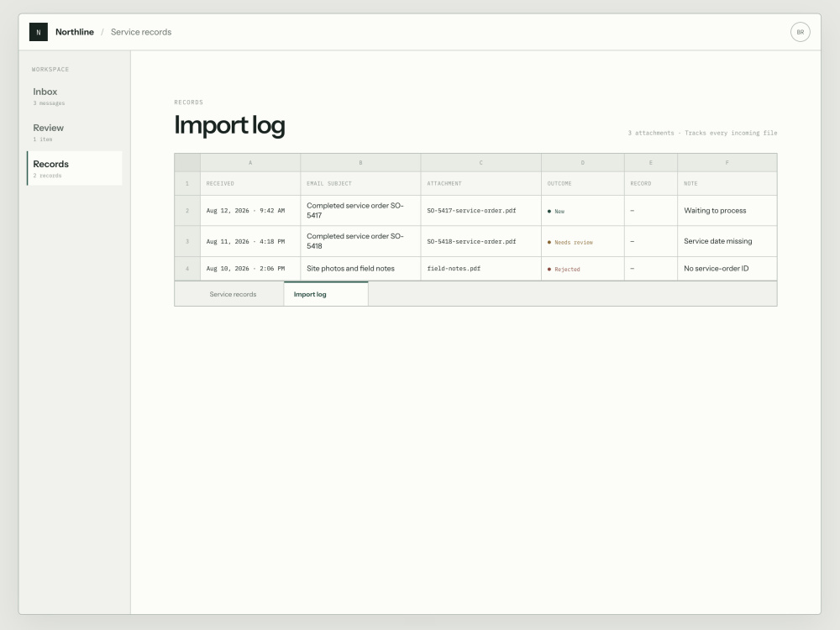Click the Northline N logo icon
This screenshot has width=840, height=630.
[38, 32]
